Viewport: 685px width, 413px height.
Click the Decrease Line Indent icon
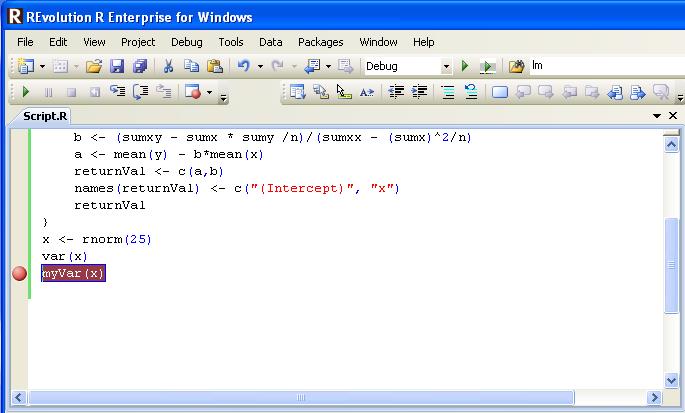pyautogui.click(x=396, y=92)
